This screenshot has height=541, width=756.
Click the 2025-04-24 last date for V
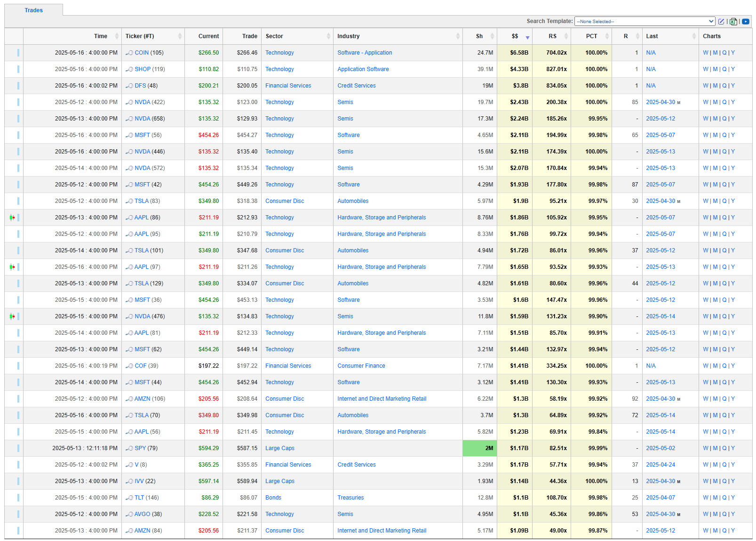coord(661,465)
